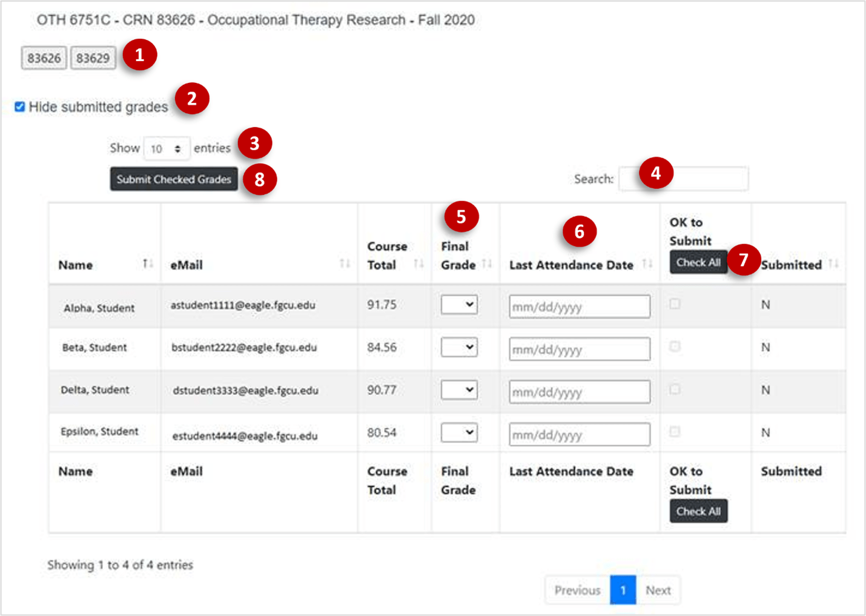Sort by Course Total column arrows

click(x=418, y=263)
